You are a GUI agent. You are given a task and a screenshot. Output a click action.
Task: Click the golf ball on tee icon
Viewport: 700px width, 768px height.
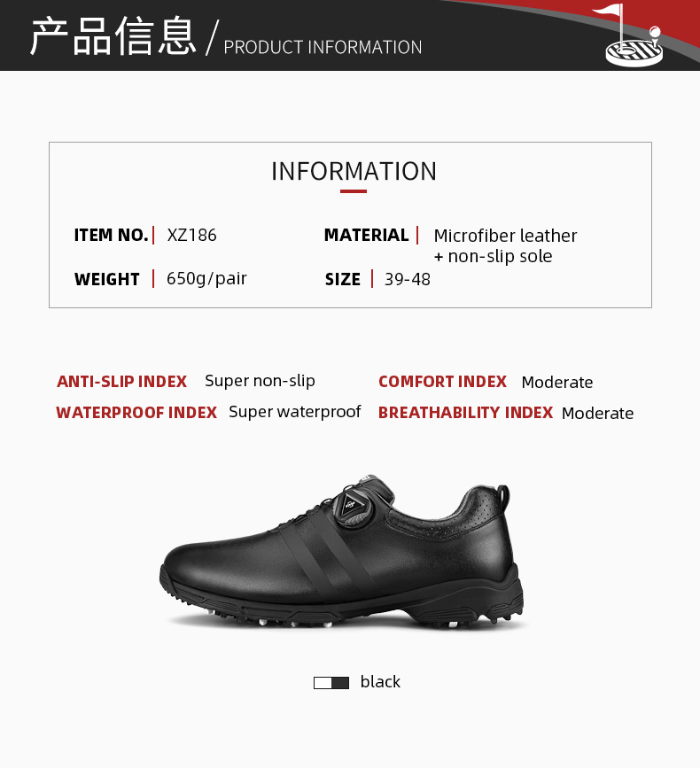(x=655, y=36)
